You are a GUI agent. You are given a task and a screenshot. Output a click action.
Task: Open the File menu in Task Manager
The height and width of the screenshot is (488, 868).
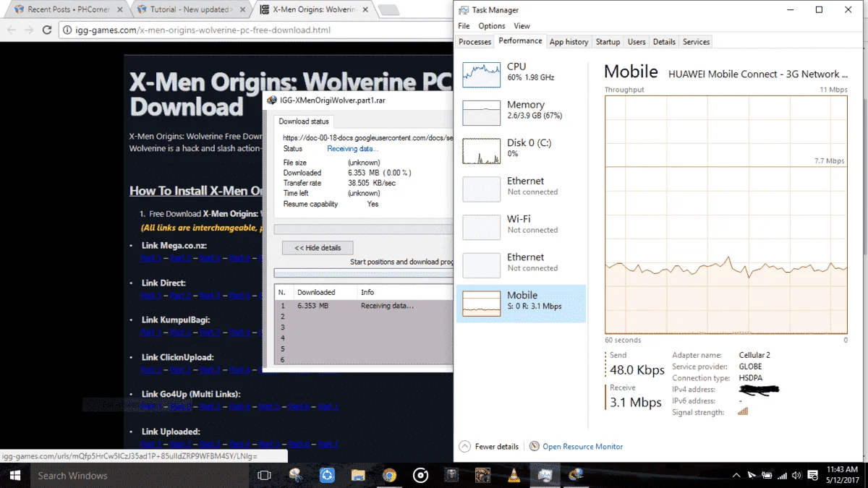(464, 26)
